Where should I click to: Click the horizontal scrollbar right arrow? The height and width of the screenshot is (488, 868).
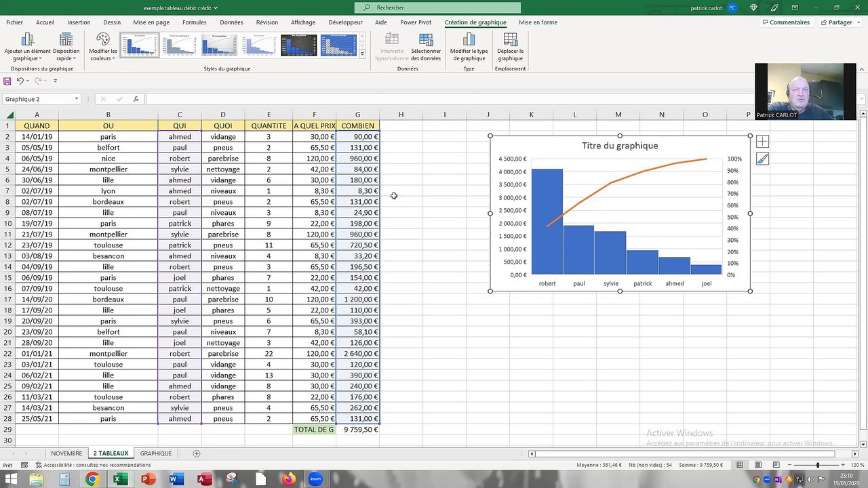856,453
